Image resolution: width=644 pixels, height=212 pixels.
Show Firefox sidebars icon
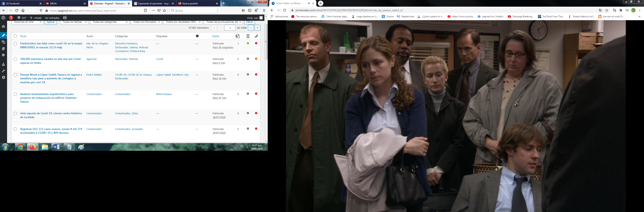coord(249,11)
